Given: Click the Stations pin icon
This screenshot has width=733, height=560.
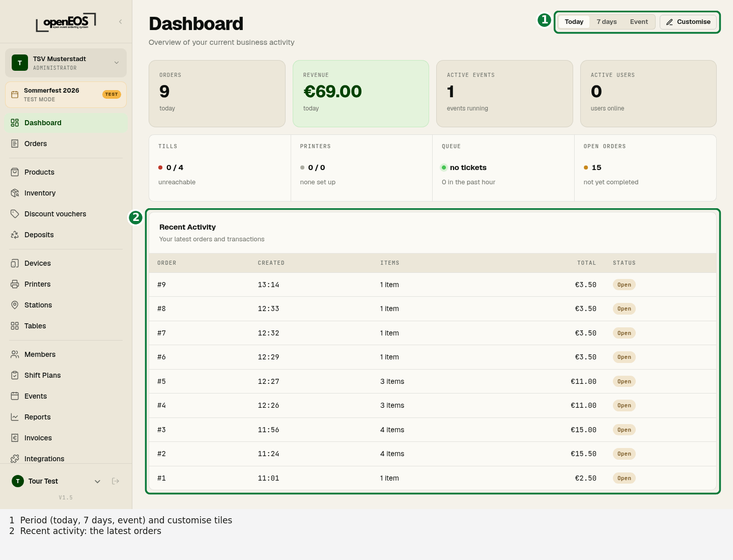Looking at the screenshot, I should (15, 305).
